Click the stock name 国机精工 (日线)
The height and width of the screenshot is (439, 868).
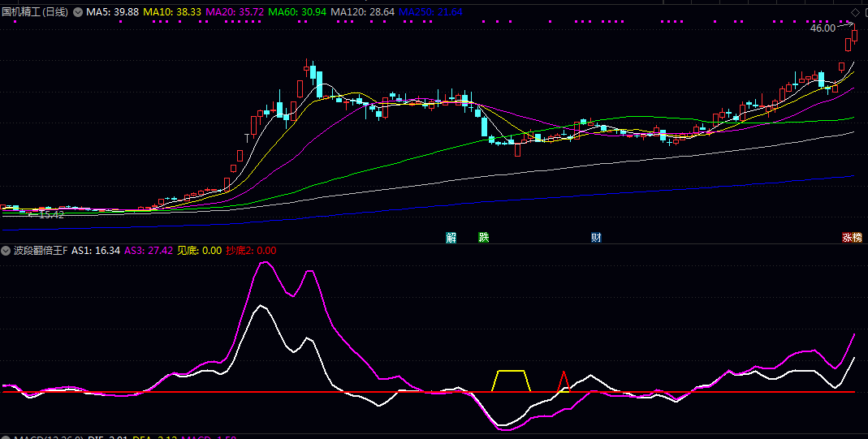[36, 12]
